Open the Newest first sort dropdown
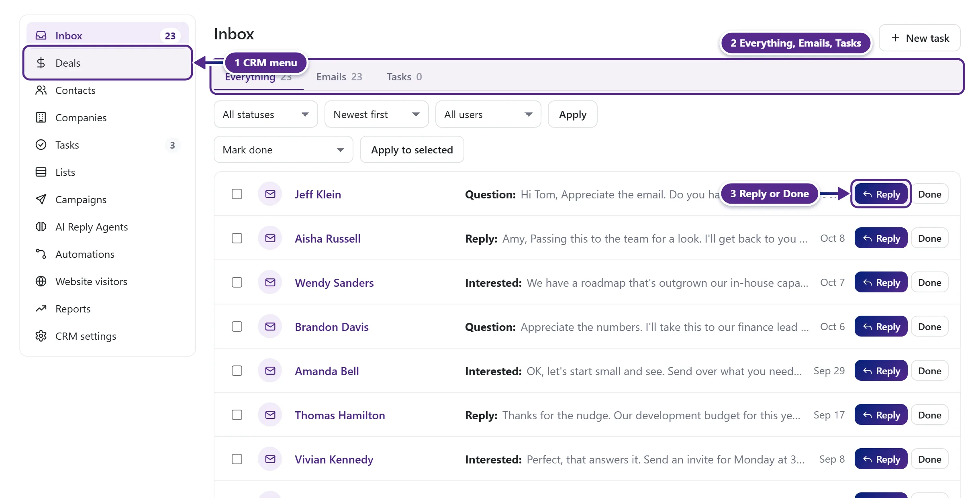Screen dimensions: 980x498 click(377, 114)
